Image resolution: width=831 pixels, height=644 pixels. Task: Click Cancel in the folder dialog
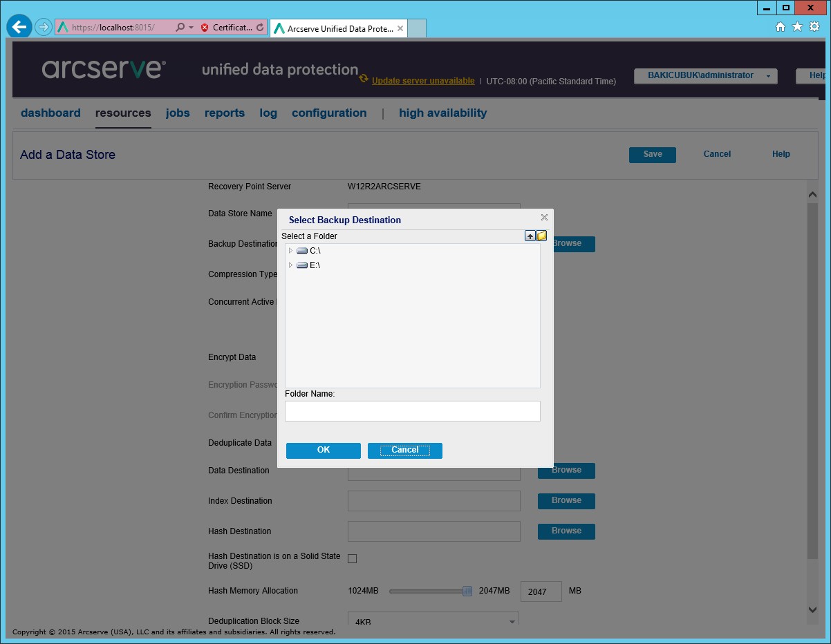pos(405,451)
